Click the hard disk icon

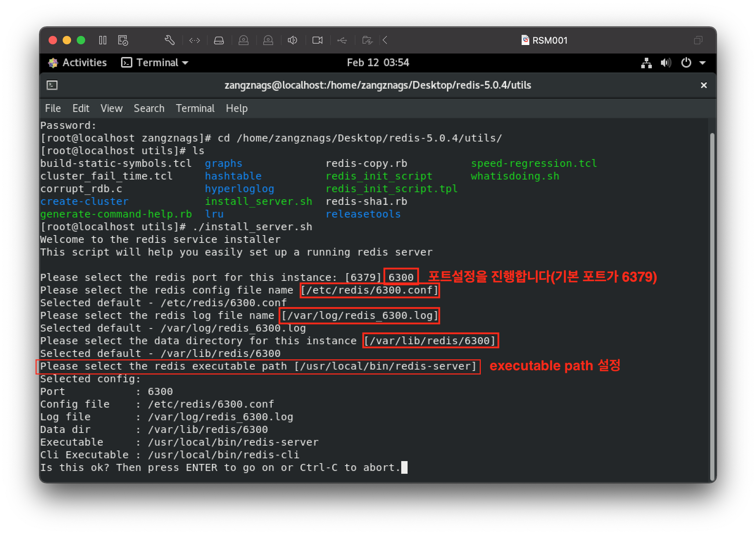point(219,40)
